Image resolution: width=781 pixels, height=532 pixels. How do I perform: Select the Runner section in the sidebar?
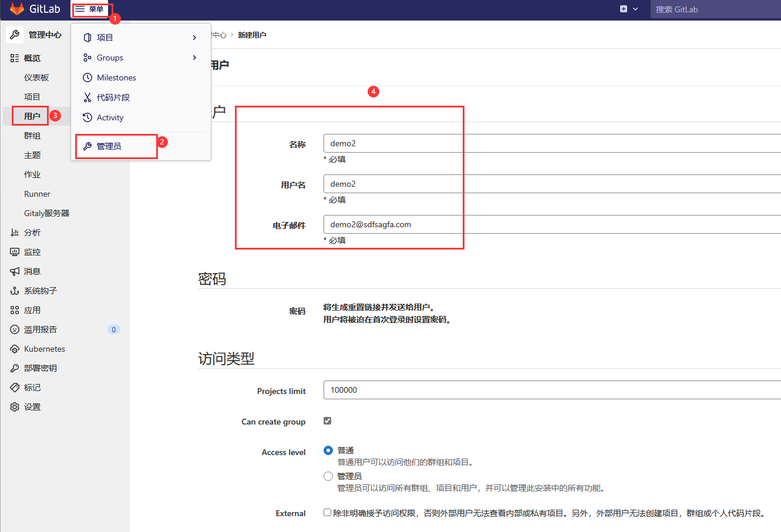tap(36, 193)
